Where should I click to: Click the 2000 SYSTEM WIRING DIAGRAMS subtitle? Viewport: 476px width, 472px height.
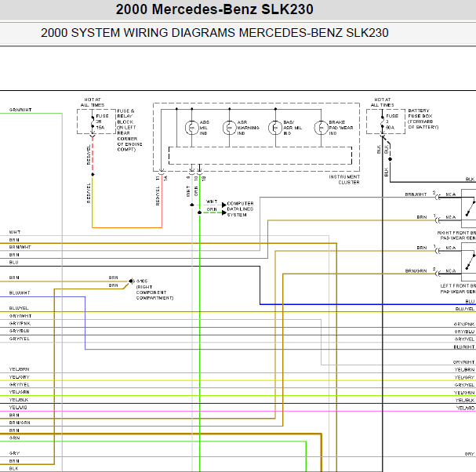click(x=215, y=33)
